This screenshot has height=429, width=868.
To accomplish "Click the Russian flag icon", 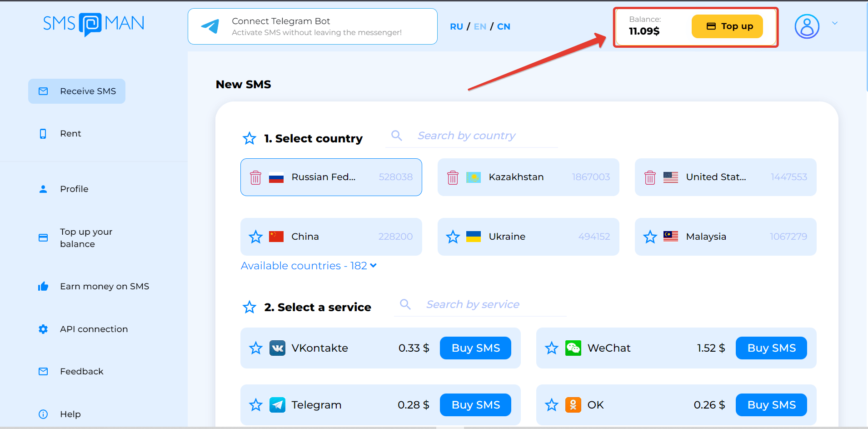I will coord(276,177).
